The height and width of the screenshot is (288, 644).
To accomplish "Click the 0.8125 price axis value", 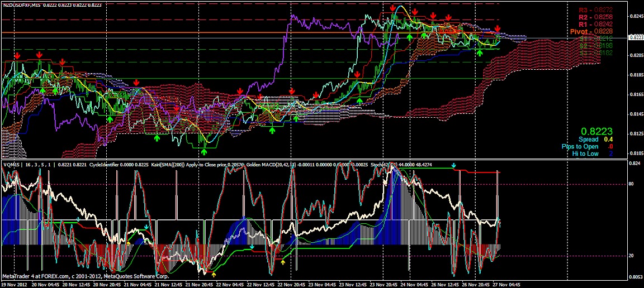I will [636, 134].
